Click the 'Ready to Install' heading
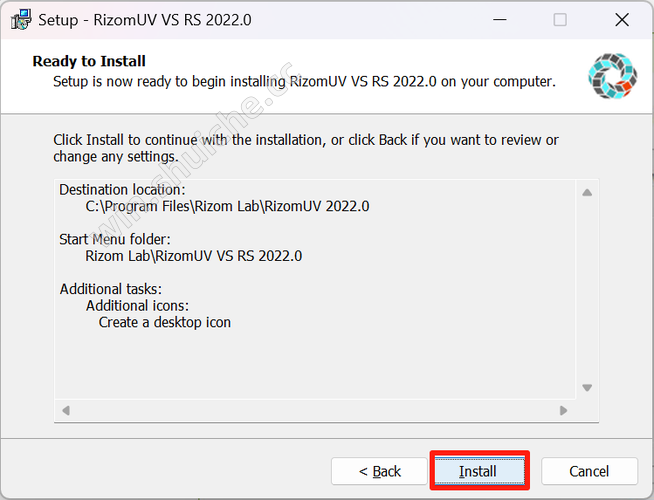This screenshot has width=654, height=500. click(x=89, y=61)
